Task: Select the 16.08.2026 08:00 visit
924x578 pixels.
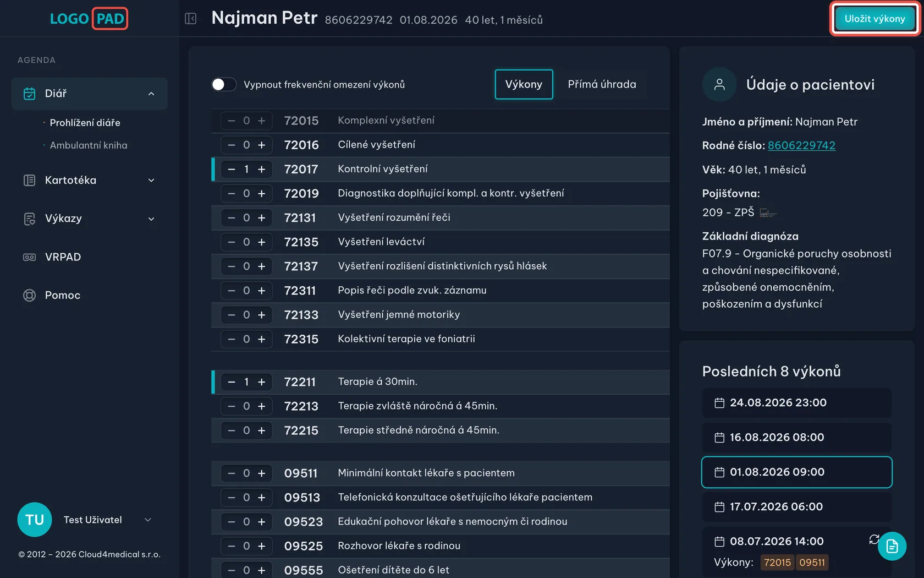Action: click(797, 438)
